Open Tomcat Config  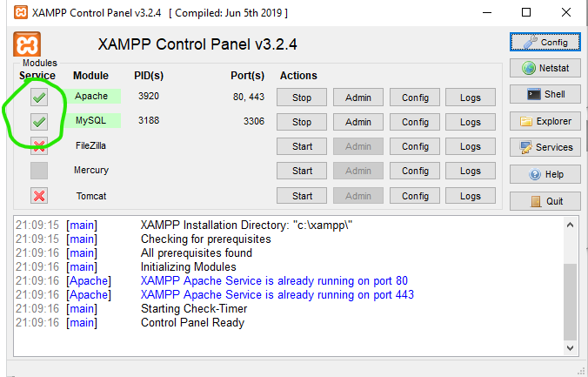[x=415, y=196]
